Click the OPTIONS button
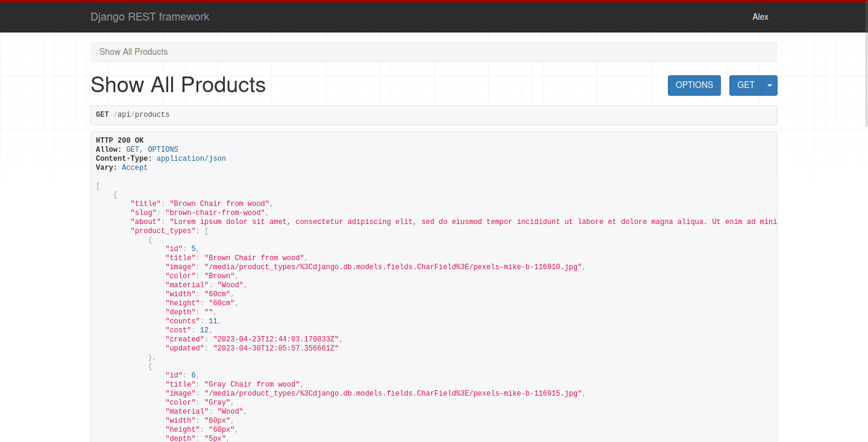868x442 pixels. [x=694, y=85]
